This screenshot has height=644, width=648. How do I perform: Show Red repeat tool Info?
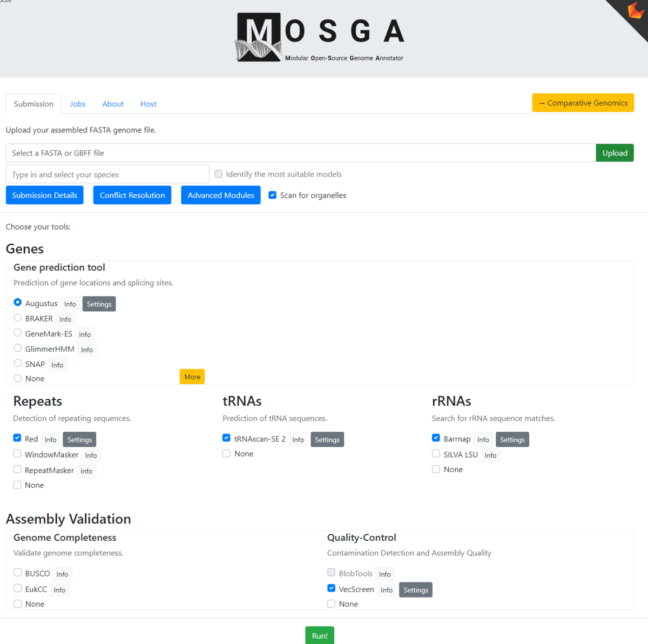click(x=51, y=440)
